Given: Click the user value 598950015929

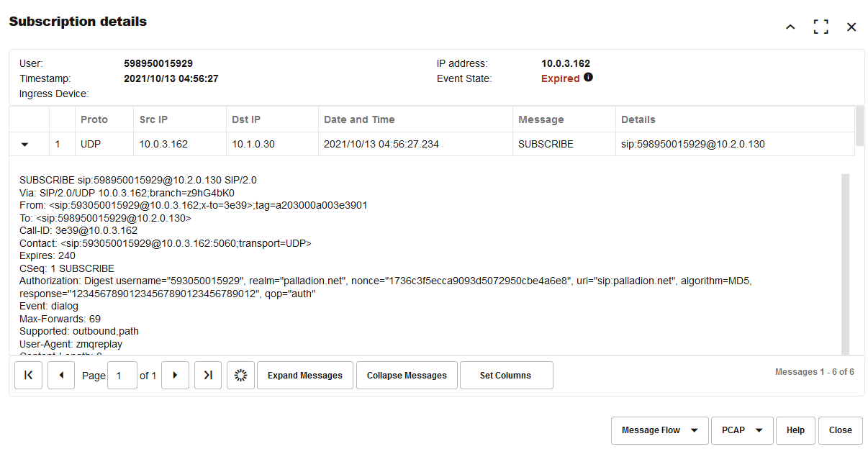Looking at the screenshot, I should (158, 63).
